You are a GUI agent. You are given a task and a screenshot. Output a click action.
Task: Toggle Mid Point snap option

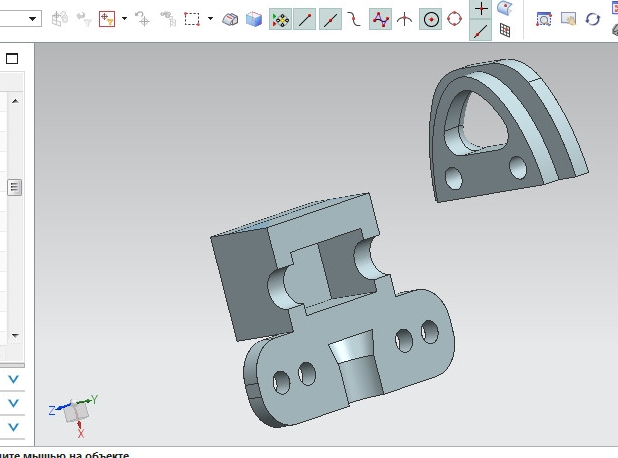pyautogui.click(x=331, y=19)
